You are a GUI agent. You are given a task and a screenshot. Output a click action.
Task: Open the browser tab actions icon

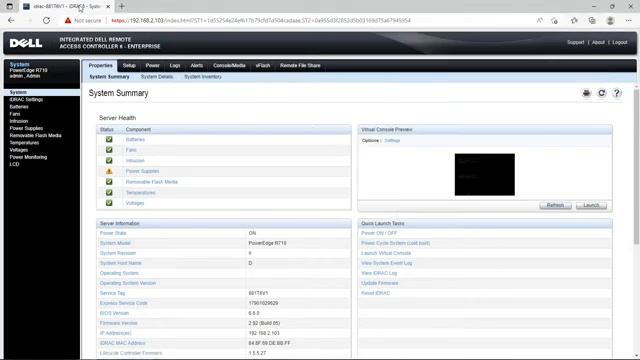click(9, 7)
